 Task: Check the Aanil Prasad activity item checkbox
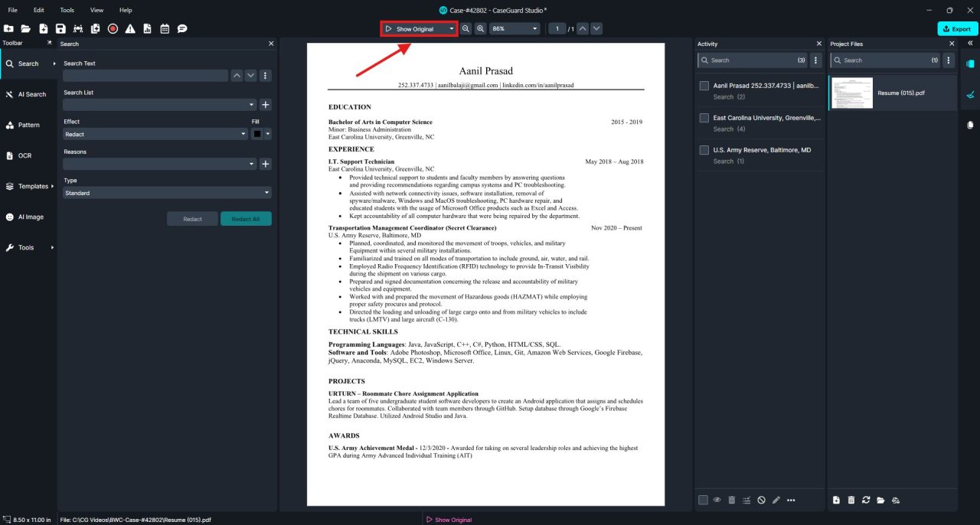tap(704, 86)
